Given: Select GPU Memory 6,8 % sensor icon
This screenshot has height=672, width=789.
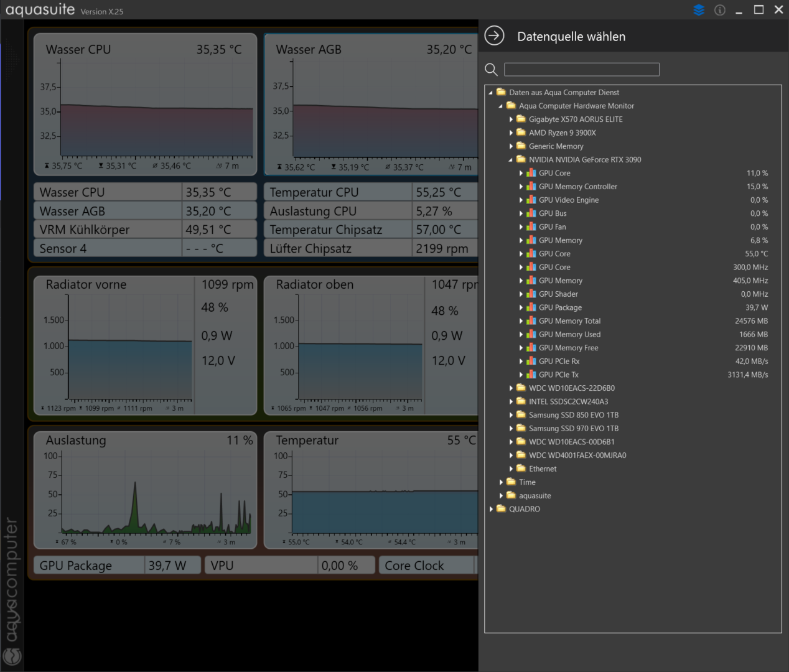Looking at the screenshot, I should click(x=531, y=240).
